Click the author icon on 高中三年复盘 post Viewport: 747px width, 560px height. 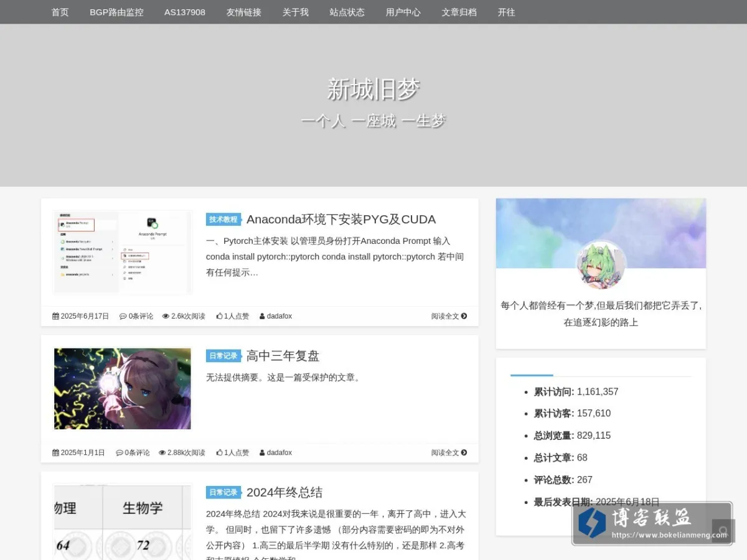pos(262,452)
